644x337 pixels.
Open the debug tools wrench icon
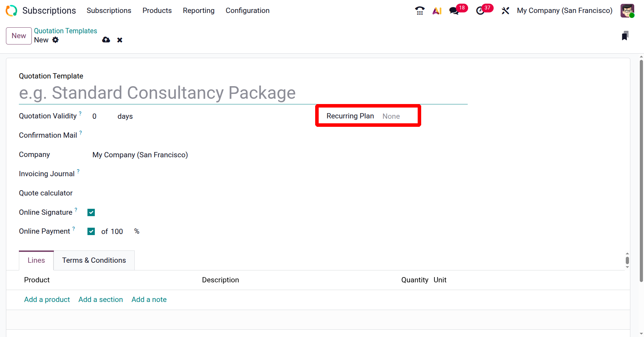coord(505,11)
